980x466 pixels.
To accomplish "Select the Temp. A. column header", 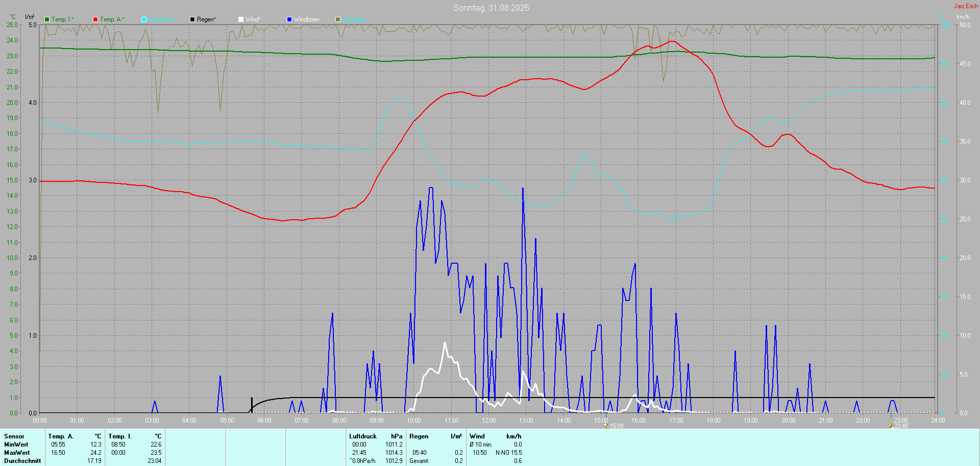I will pos(61,436).
